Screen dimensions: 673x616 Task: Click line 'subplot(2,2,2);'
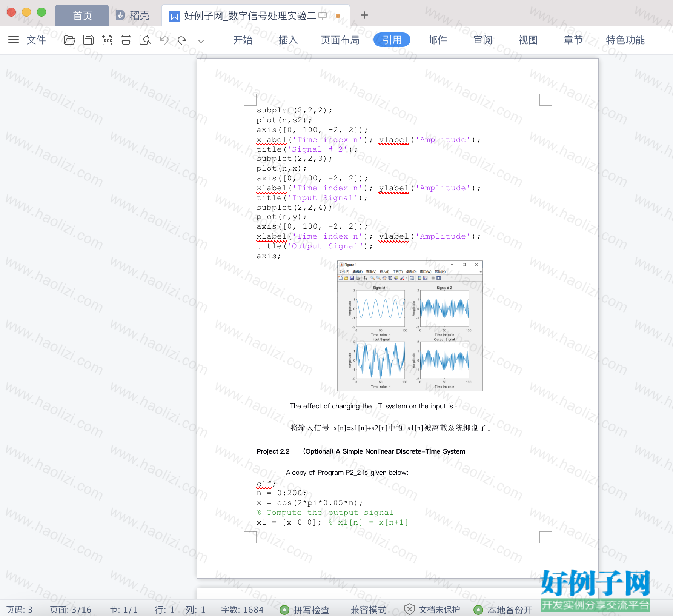(x=294, y=110)
